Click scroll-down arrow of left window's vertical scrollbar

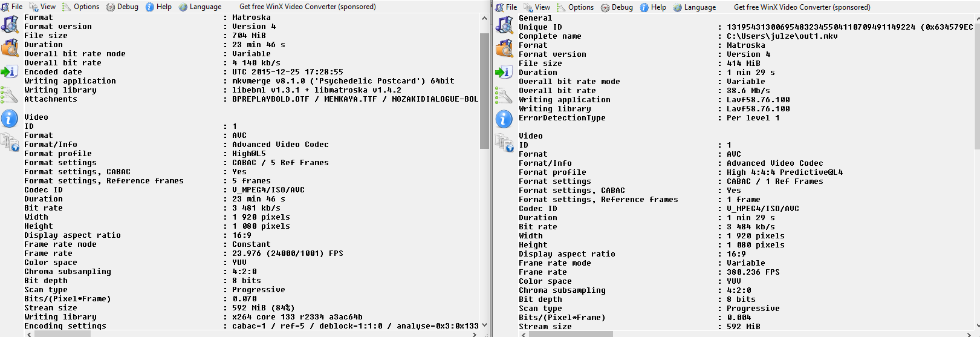484,325
